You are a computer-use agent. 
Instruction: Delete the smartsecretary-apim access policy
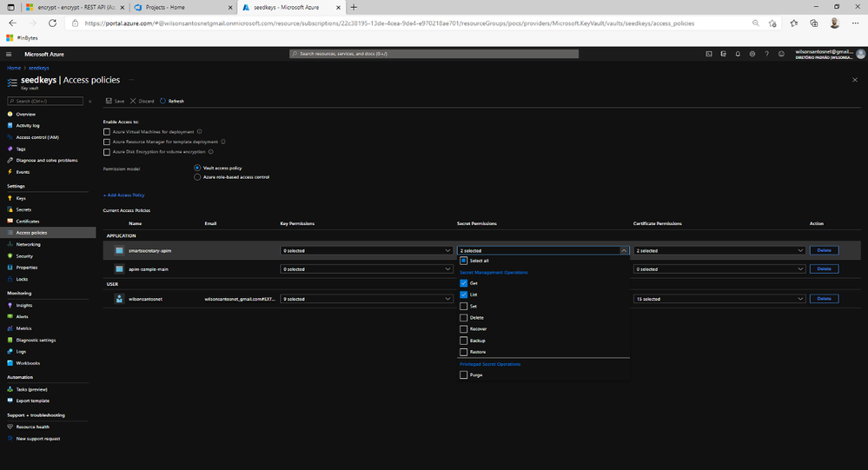click(824, 250)
